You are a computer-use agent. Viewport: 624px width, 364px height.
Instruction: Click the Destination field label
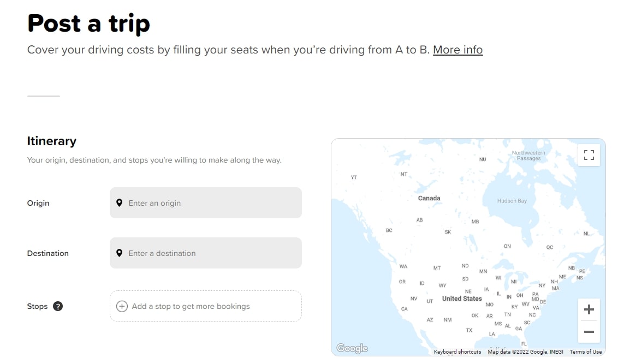click(48, 253)
